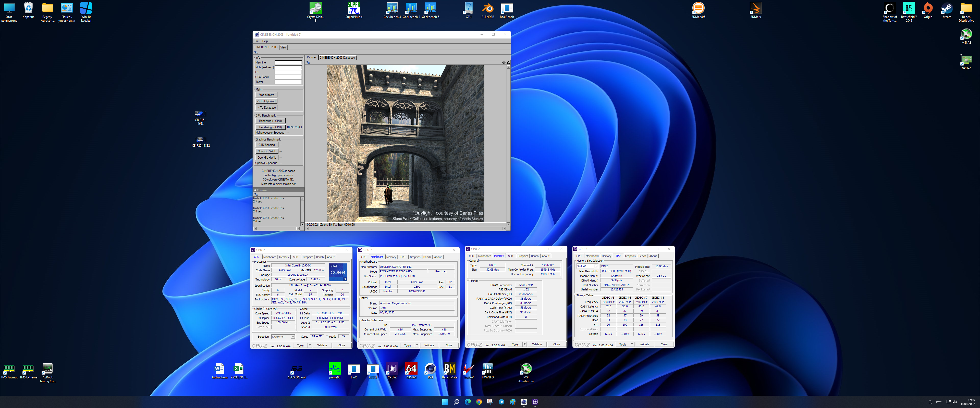The image size is (980, 408).
Task: Click the GFX-Board input field
Action: pyautogui.click(x=288, y=77)
